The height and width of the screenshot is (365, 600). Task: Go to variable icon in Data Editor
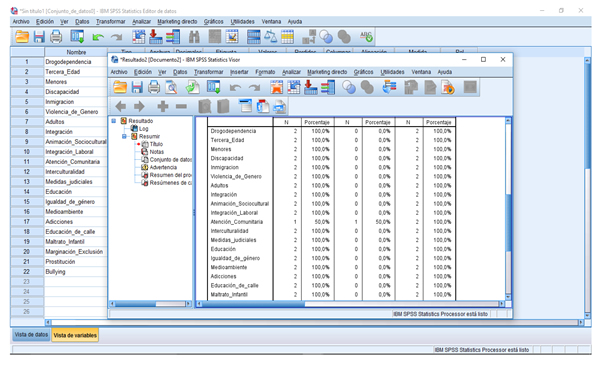(155, 37)
